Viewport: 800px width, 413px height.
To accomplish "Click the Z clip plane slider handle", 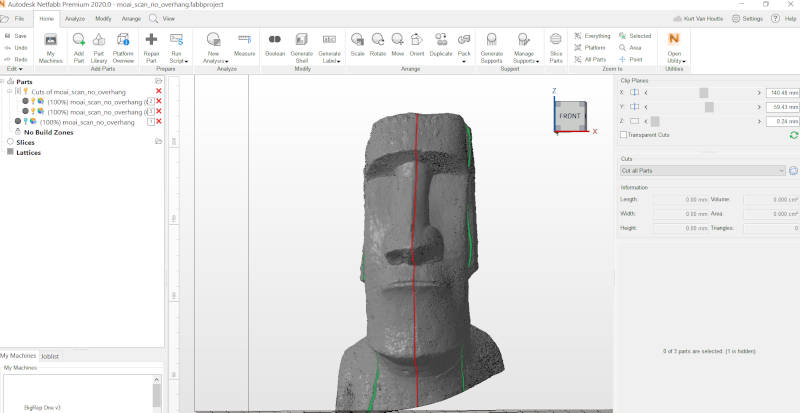I will tap(655, 121).
